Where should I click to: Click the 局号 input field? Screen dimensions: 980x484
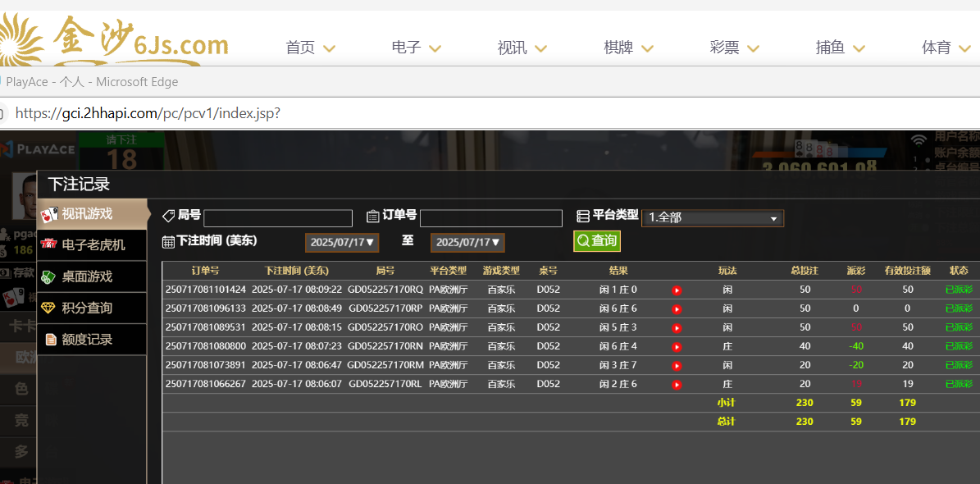[x=277, y=218]
